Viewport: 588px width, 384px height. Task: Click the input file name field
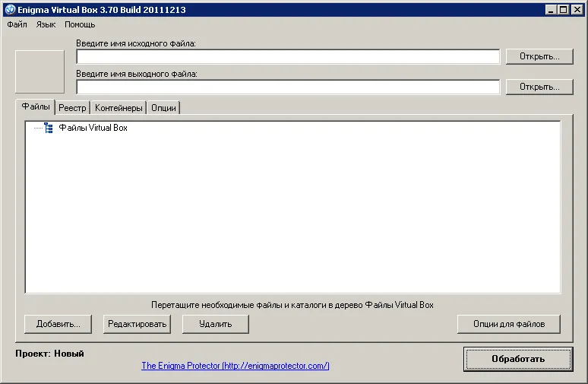pos(288,57)
